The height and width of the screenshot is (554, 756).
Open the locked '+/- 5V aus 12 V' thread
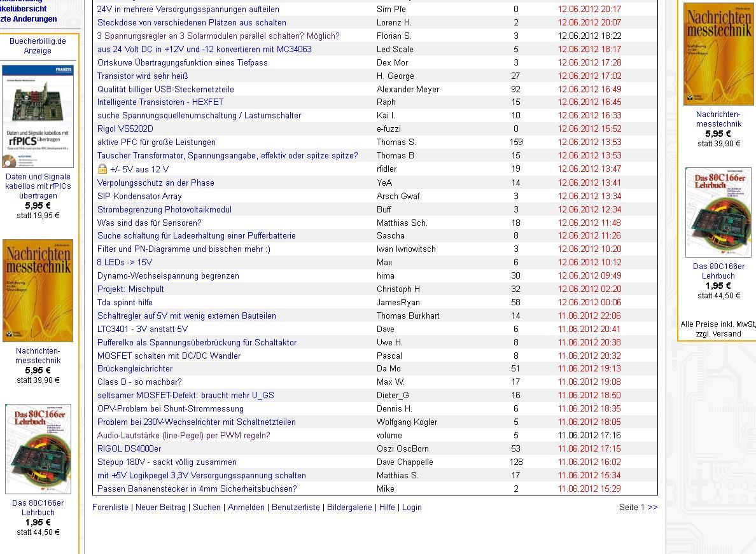click(139, 170)
